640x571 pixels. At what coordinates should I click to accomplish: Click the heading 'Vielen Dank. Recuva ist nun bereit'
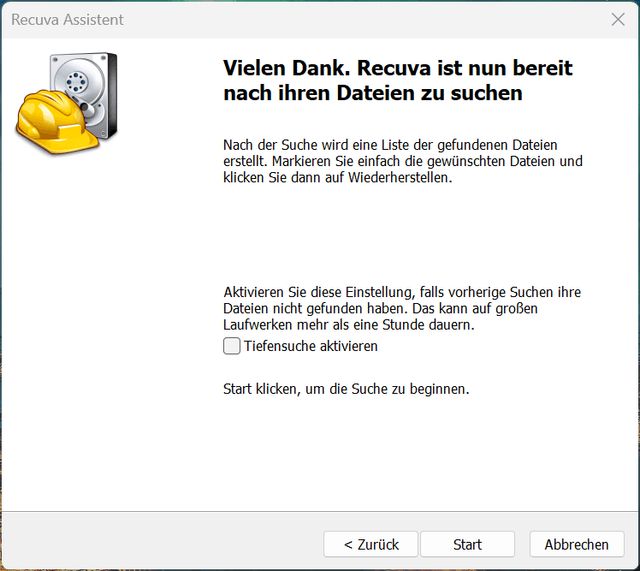click(x=398, y=68)
